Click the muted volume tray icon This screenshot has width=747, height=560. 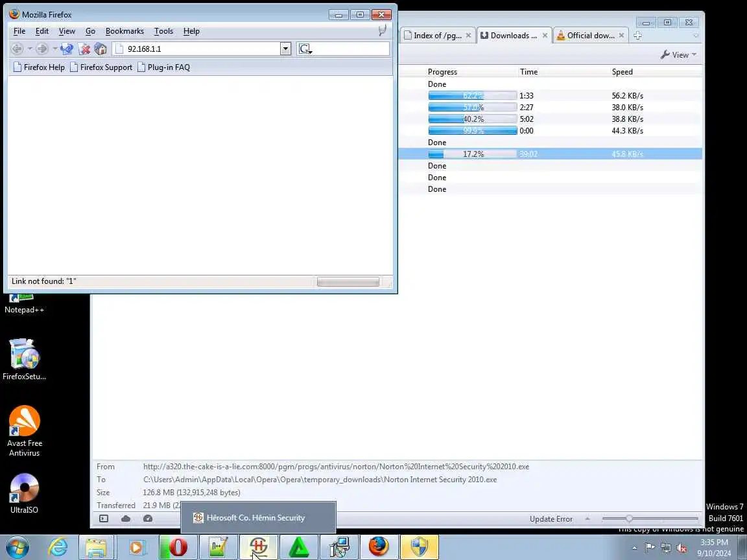click(682, 548)
